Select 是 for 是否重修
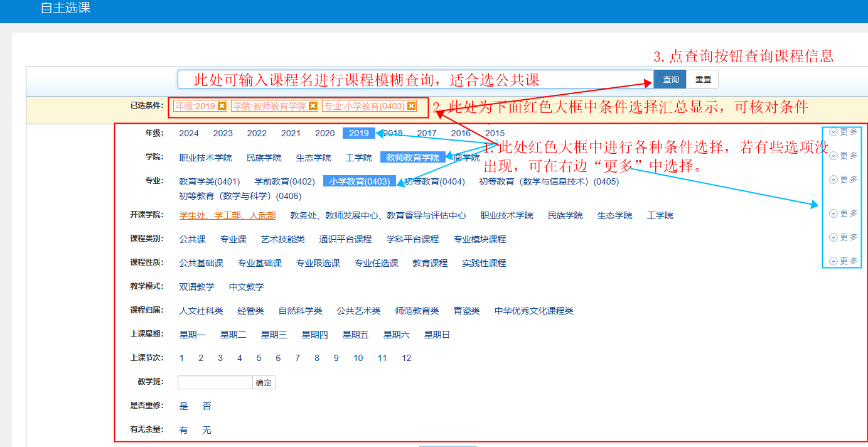 pos(184,406)
